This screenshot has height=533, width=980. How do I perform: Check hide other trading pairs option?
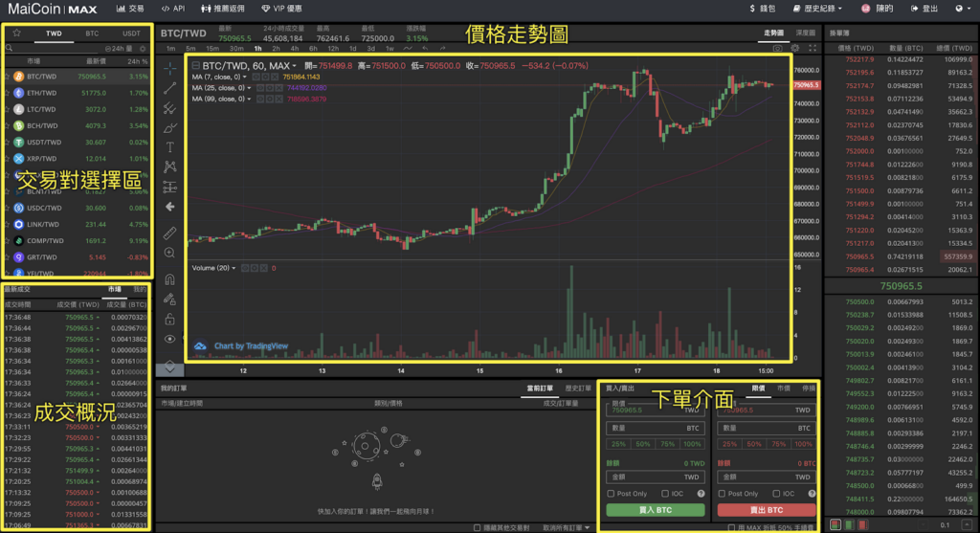click(x=477, y=528)
